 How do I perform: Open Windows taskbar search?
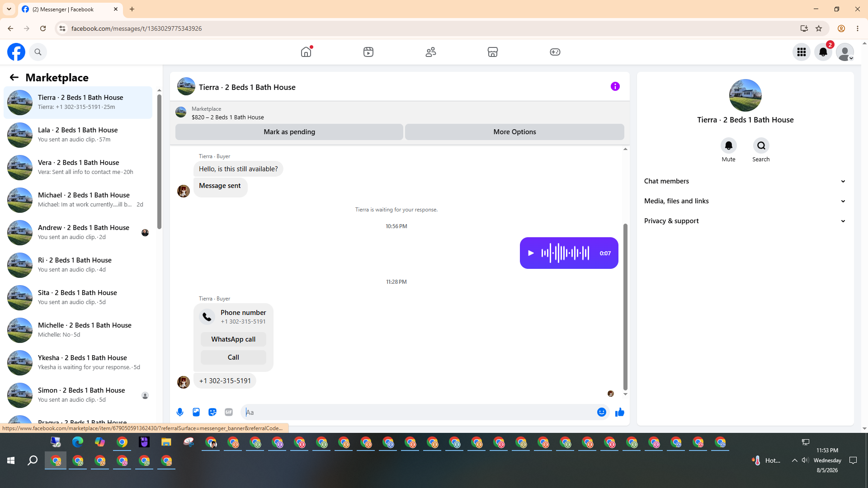[x=33, y=460]
